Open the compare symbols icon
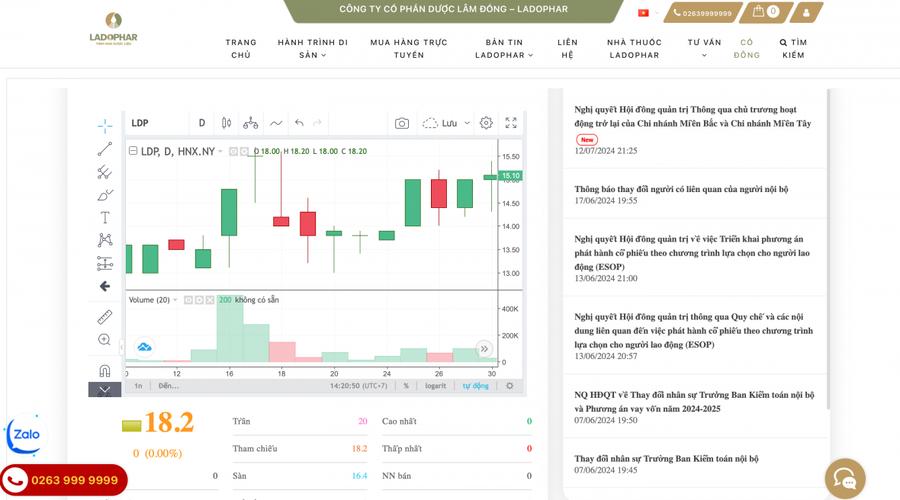This screenshot has height=500, width=900. pyautogui.click(x=250, y=123)
